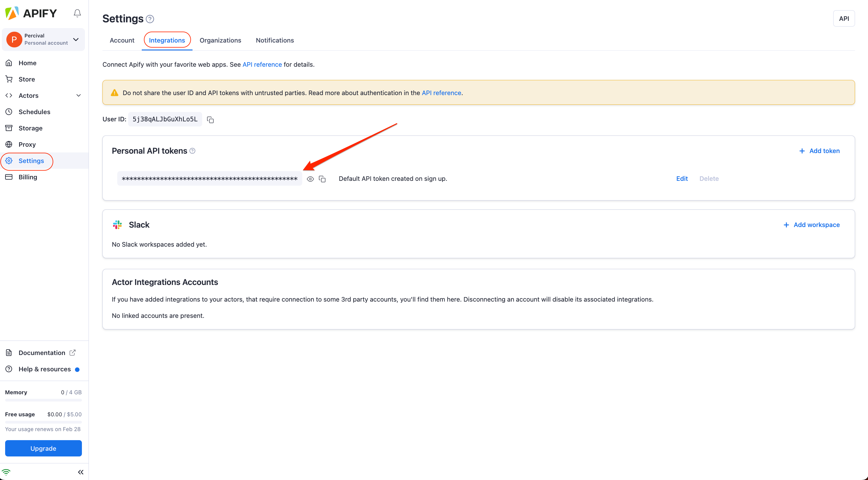This screenshot has height=480, width=868.
Task: Copy the API token with copy icon
Action: click(322, 179)
